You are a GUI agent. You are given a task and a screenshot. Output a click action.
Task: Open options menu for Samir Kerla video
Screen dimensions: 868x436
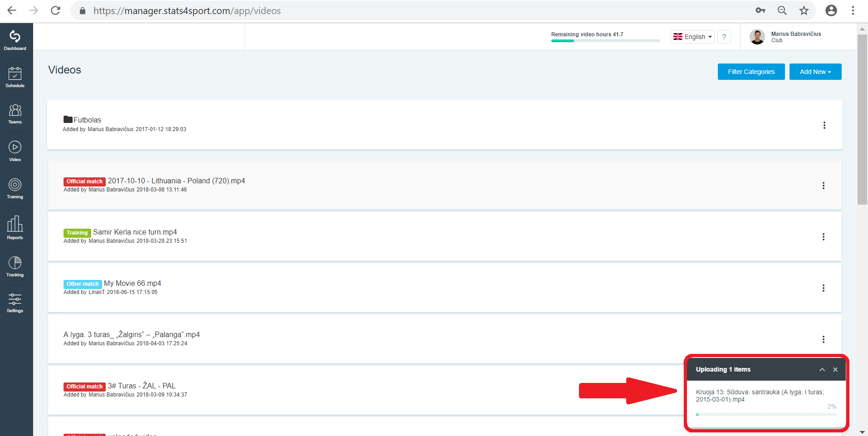(x=823, y=237)
